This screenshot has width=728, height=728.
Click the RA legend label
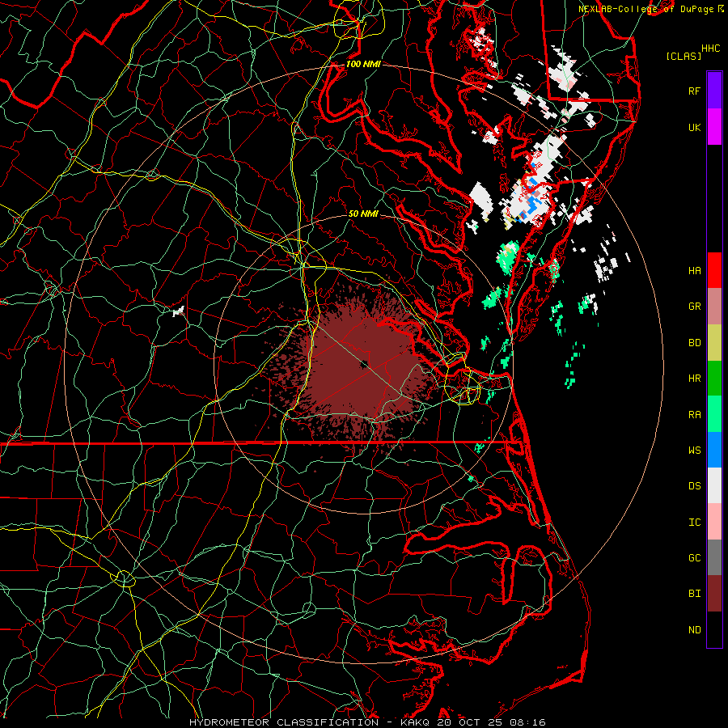coord(694,415)
